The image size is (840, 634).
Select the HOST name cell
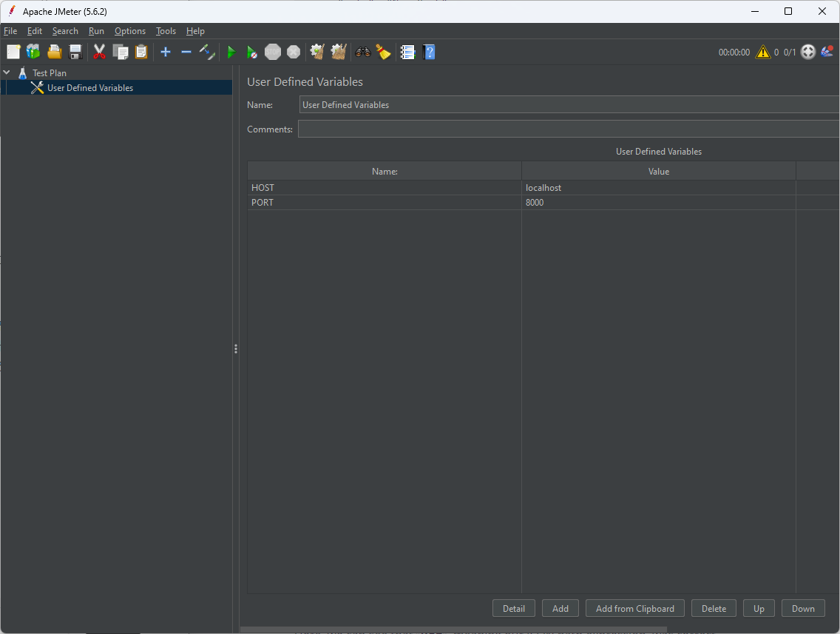pyautogui.click(x=384, y=188)
